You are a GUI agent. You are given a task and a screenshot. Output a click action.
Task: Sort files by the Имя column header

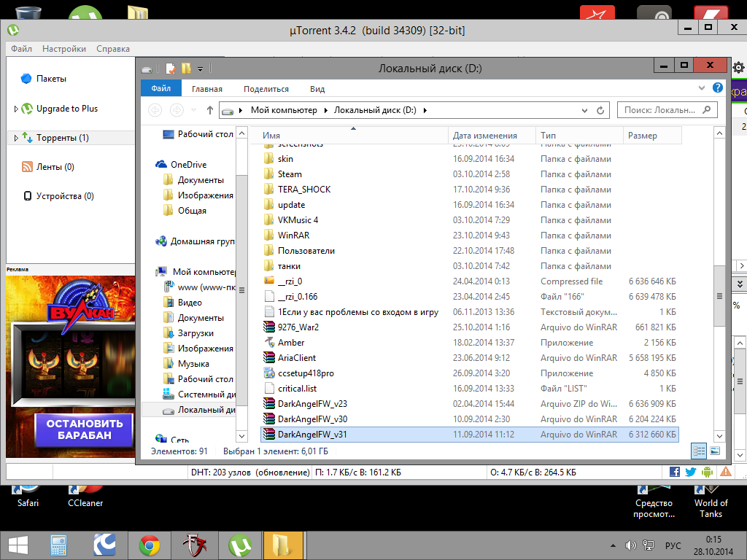pyautogui.click(x=352, y=136)
